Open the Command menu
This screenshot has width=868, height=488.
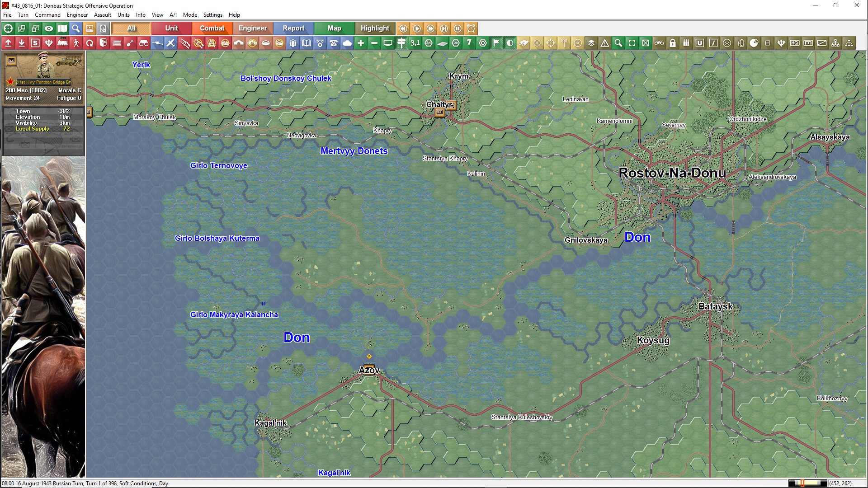click(47, 15)
